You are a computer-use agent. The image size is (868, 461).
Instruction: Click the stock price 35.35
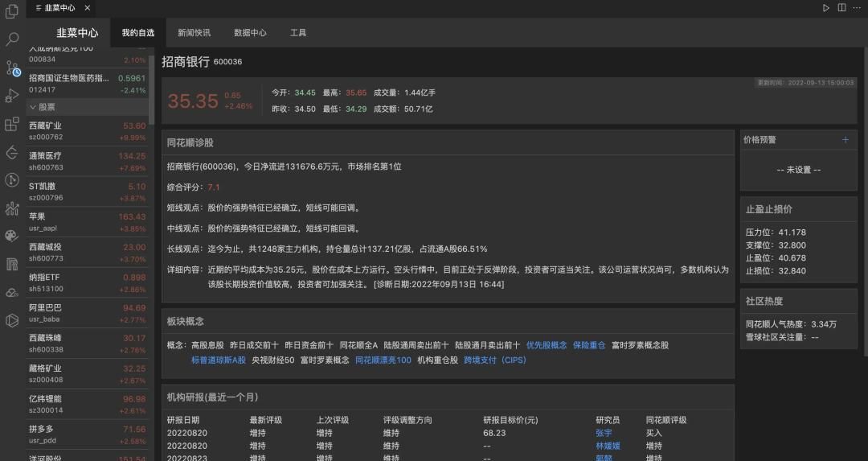(193, 101)
